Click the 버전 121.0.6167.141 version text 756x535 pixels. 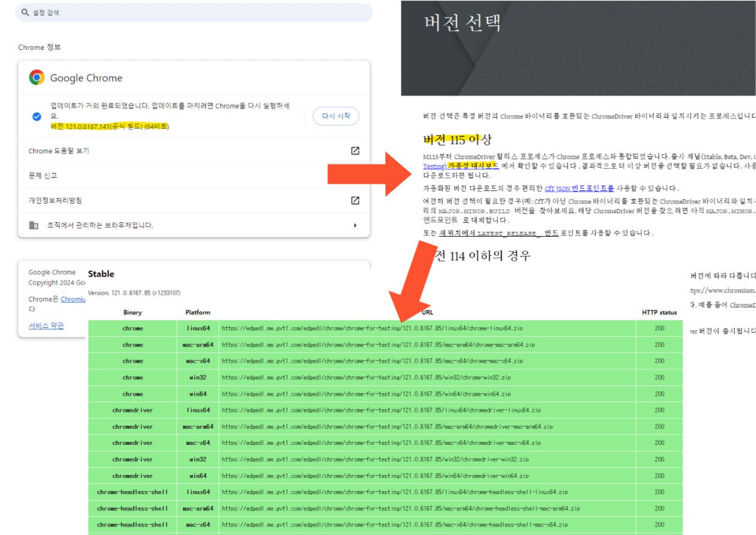[x=110, y=127]
